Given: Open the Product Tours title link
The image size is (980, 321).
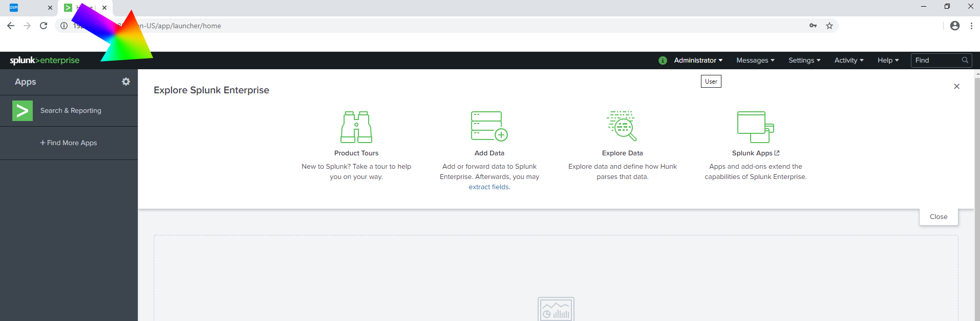Looking at the screenshot, I should 356,153.
